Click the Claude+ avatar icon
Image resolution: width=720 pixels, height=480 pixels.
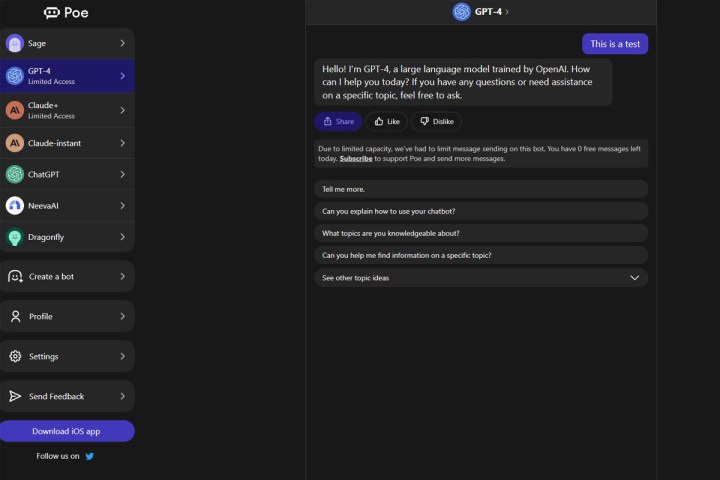[15, 110]
